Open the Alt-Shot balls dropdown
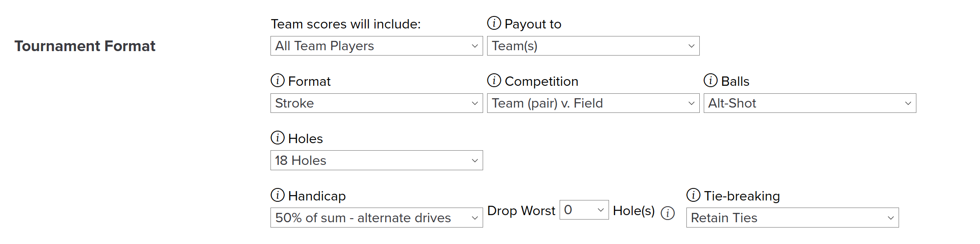Image resolution: width=980 pixels, height=244 pixels. [x=810, y=103]
